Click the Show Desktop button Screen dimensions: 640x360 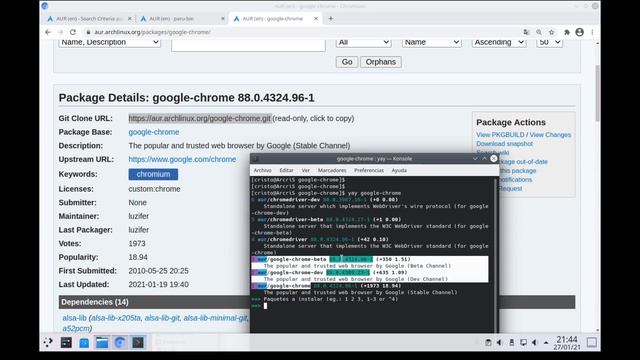[x=591, y=342]
